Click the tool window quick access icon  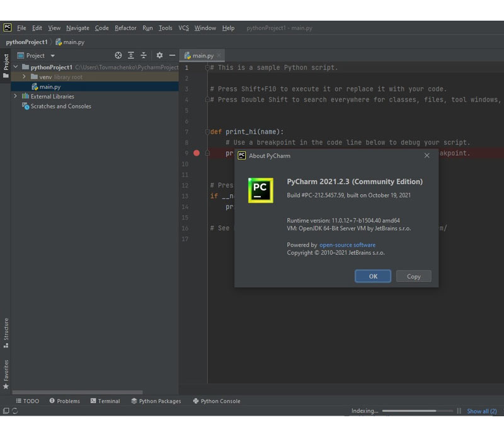pyautogui.click(x=6, y=411)
